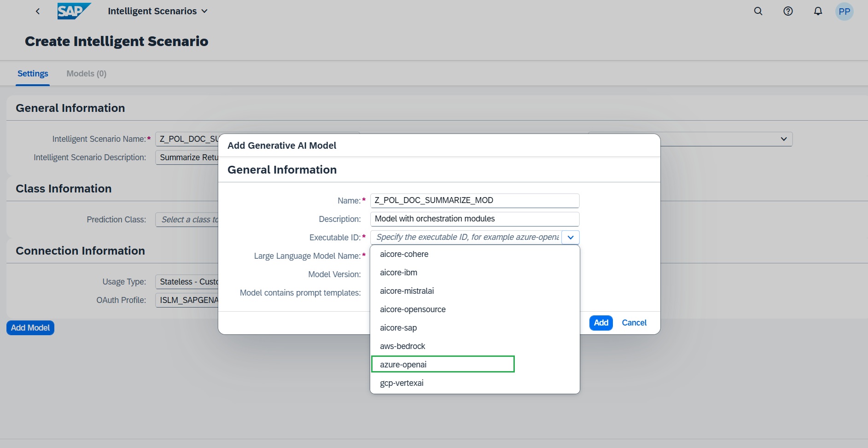This screenshot has height=448, width=868.
Task: Click the Add button in dialog
Action: [601, 323]
